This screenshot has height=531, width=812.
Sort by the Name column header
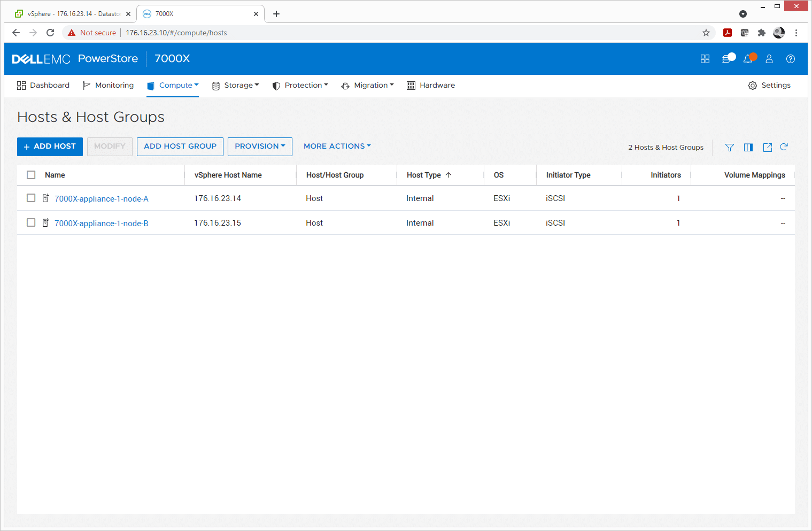(55, 175)
